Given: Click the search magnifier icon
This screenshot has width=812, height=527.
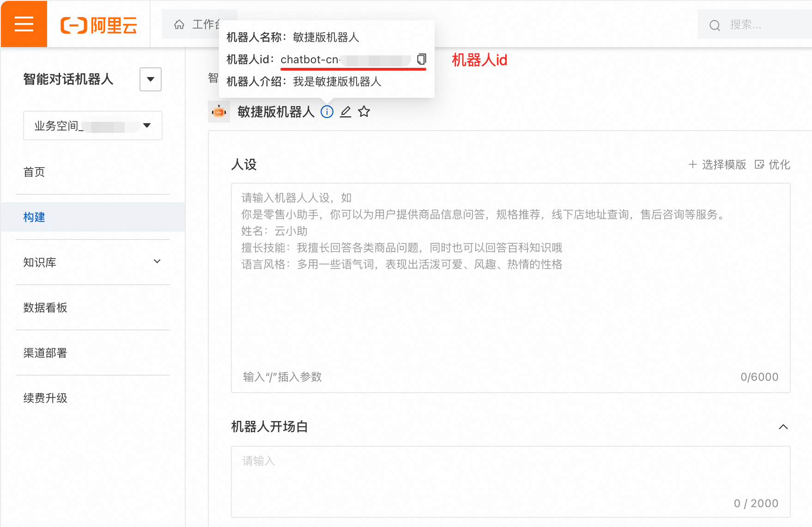Looking at the screenshot, I should (x=715, y=25).
